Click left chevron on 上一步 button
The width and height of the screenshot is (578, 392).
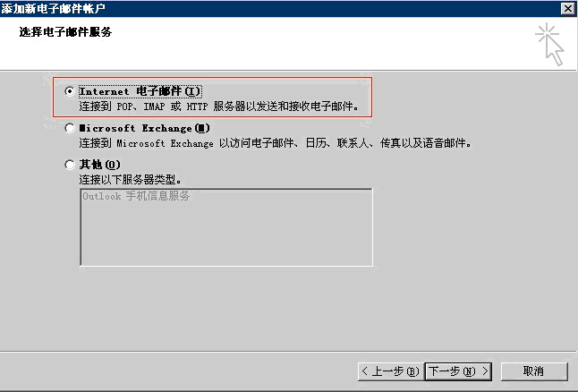pyautogui.click(x=364, y=371)
